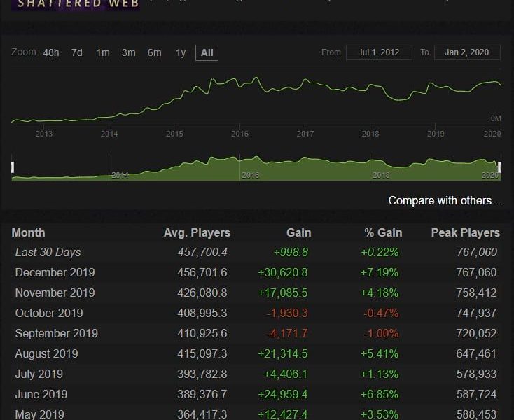Click Avg. Players column header
The height and width of the screenshot is (420, 514).
[x=197, y=232]
